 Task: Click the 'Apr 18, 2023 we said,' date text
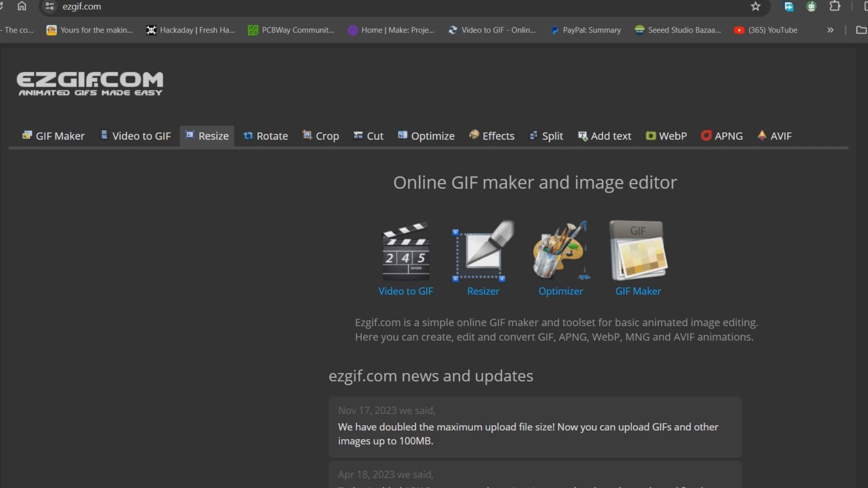pos(386,474)
